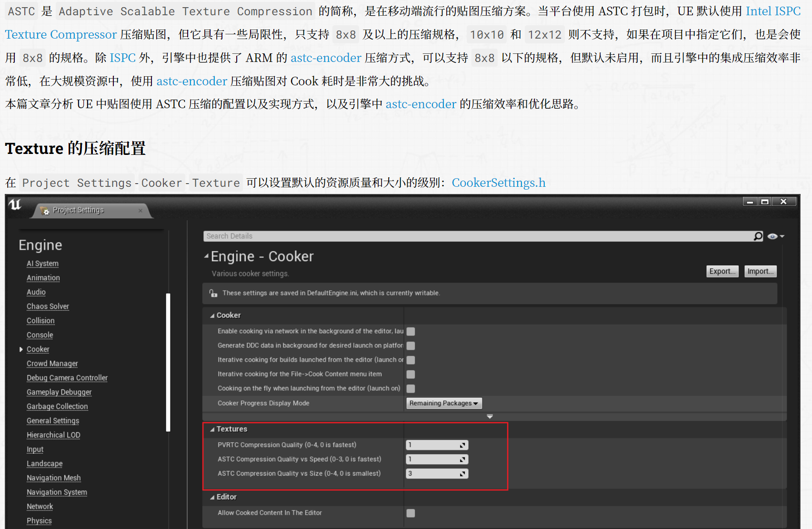Click the search magnifier icon

tap(758, 236)
